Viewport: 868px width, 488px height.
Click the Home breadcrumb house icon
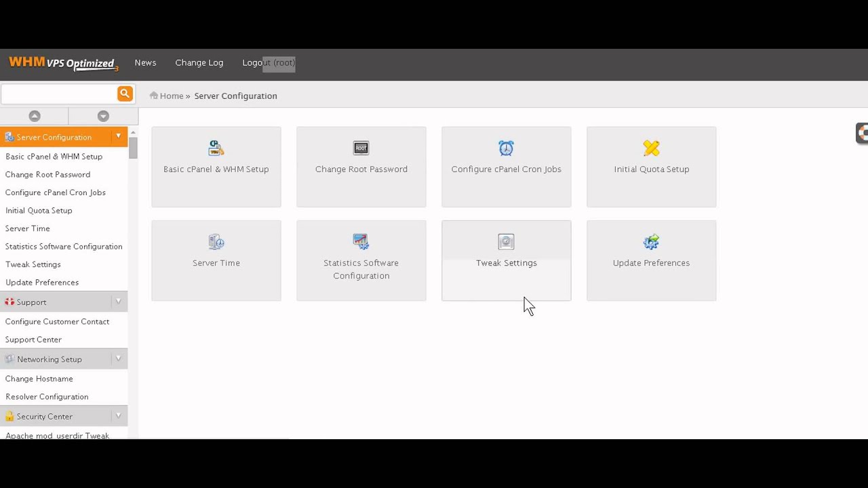pyautogui.click(x=154, y=96)
